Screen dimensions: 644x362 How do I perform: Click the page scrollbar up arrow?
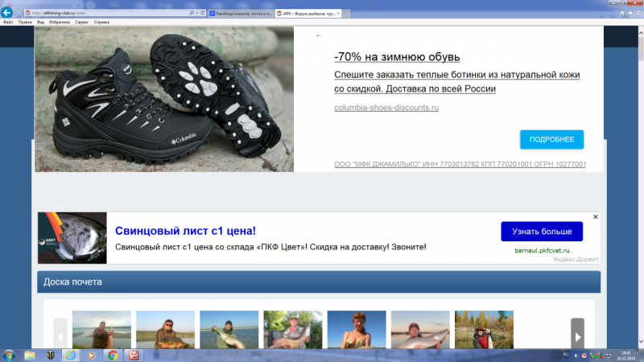click(641, 32)
